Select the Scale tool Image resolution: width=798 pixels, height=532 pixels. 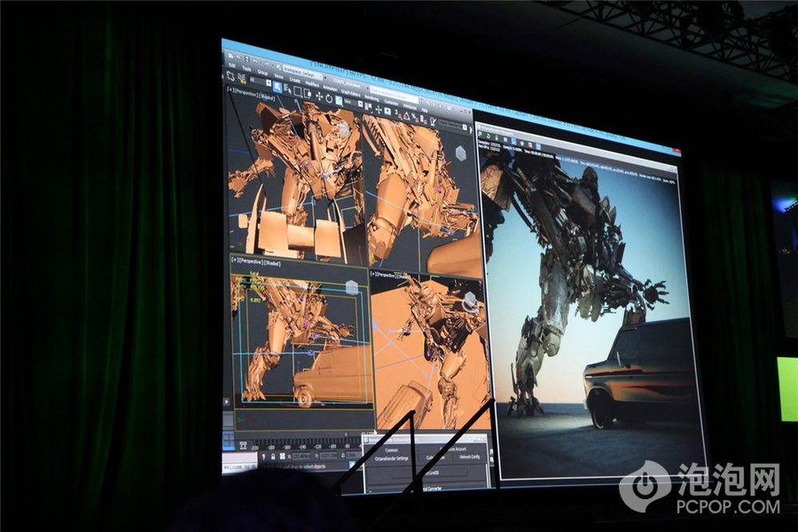(x=339, y=100)
